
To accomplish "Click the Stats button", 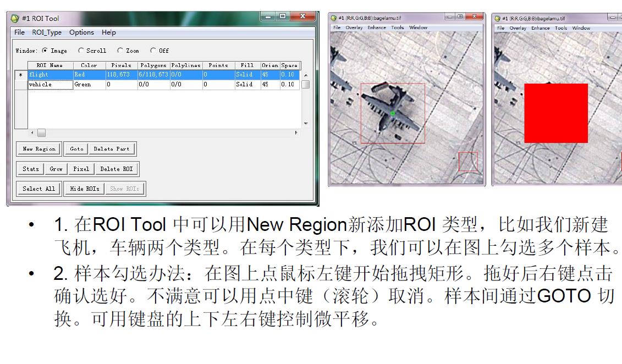I will [x=31, y=169].
